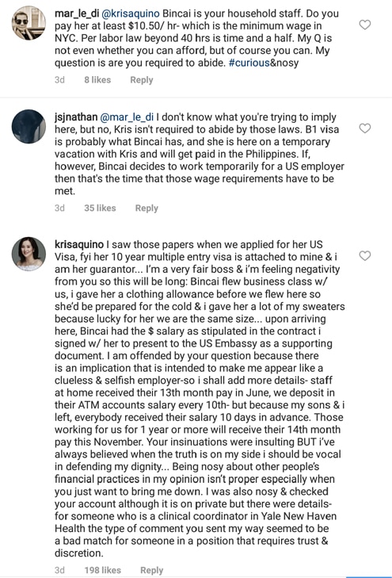
Task: Reply to krisaquino's comment
Action: [151, 570]
